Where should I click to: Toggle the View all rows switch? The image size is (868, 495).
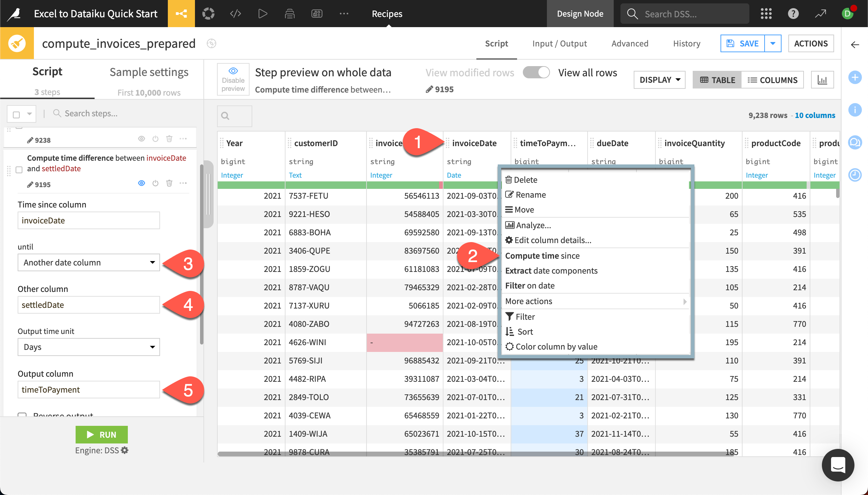pyautogui.click(x=536, y=73)
